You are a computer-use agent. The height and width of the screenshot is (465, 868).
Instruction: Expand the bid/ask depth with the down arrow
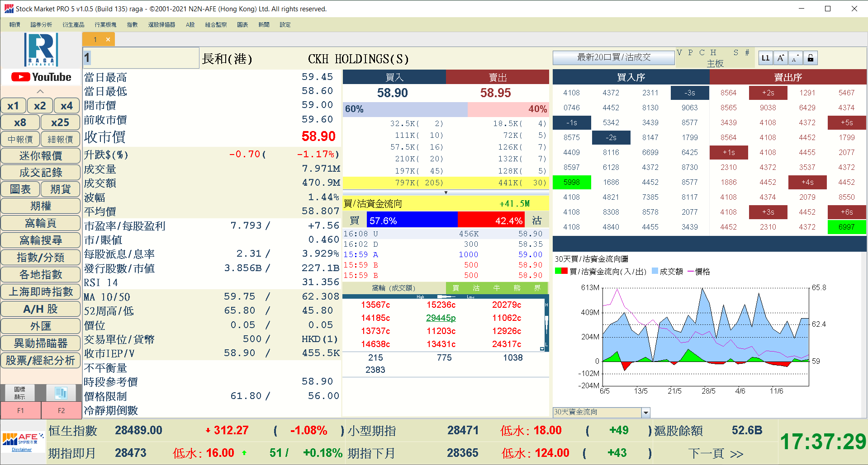tap(446, 193)
